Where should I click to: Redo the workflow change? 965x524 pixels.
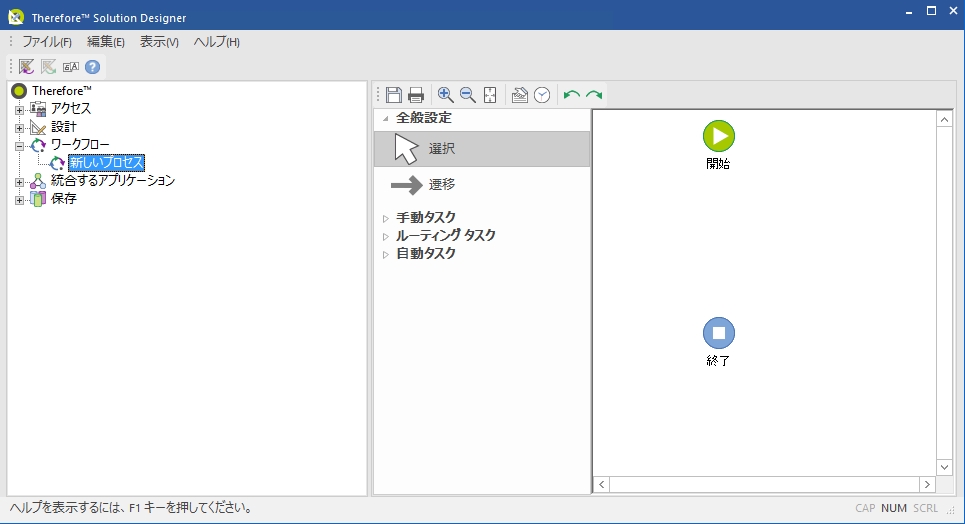(x=594, y=95)
